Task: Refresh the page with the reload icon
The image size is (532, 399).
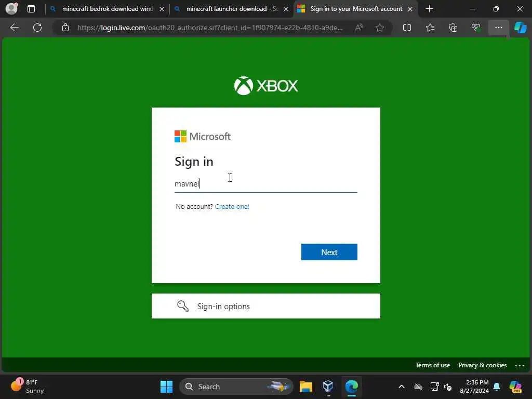Action: pyautogui.click(x=37, y=28)
